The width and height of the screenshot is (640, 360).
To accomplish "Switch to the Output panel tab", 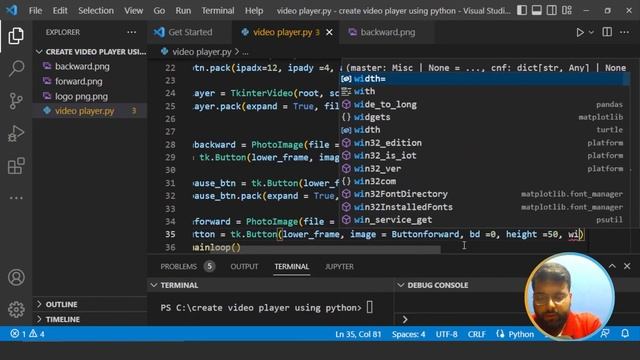I will (x=244, y=267).
